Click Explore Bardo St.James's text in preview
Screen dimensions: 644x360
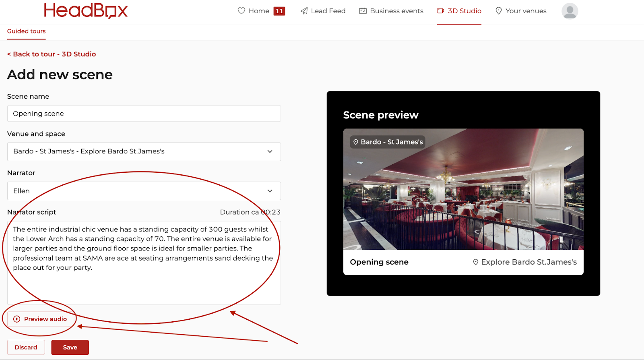(529, 262)
